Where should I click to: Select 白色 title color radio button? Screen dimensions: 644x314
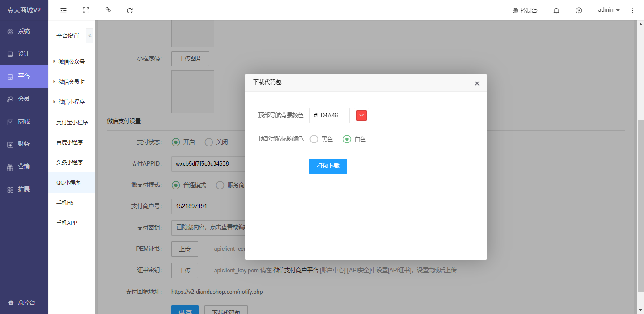pos(347,139)
